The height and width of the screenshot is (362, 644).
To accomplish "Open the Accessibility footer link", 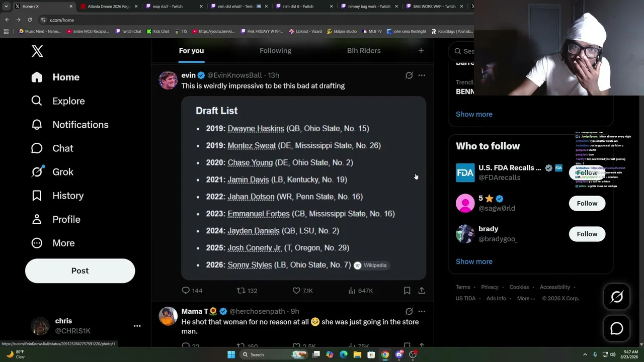I will point(555,287).
